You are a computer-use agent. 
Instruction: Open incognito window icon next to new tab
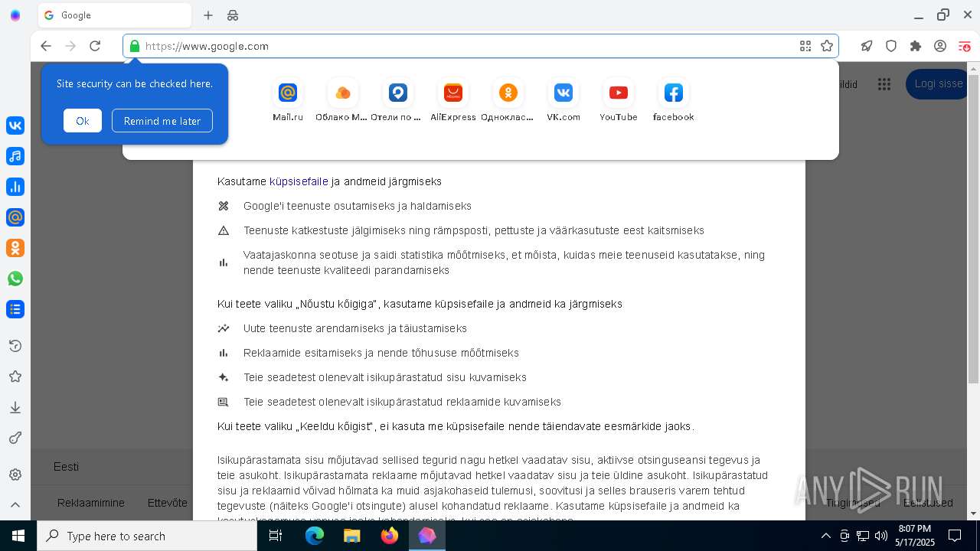click(x=233, y=15)
